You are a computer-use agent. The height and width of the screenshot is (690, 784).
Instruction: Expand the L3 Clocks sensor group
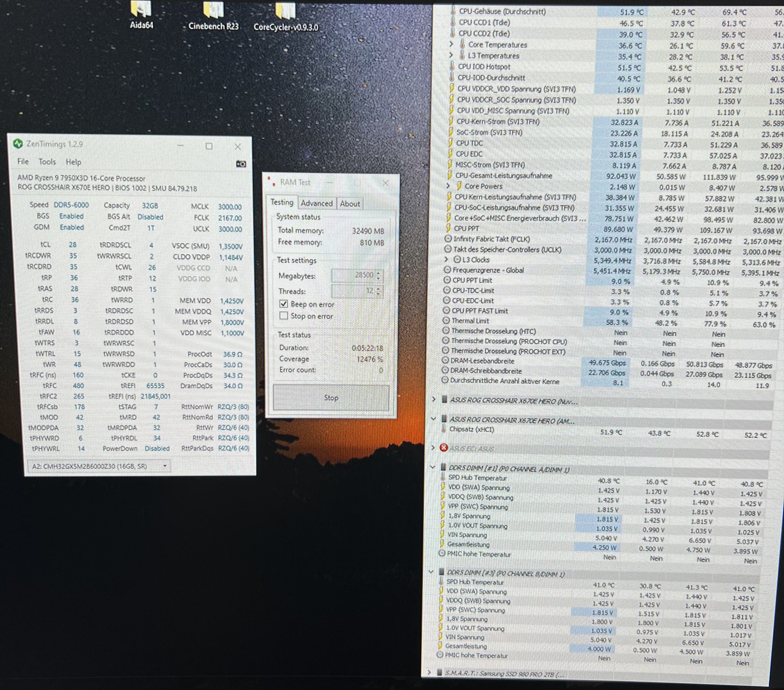(446, 259)
